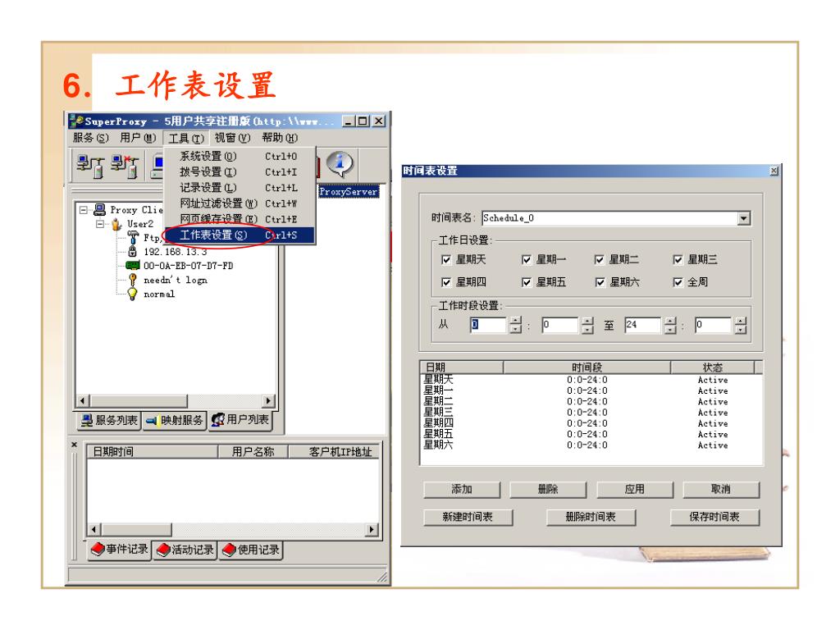The width and height of the screenshot is (840, 630).
Task: Open the 视窗(V) menu
Action: pyautogui.click(x=232, y=138)
